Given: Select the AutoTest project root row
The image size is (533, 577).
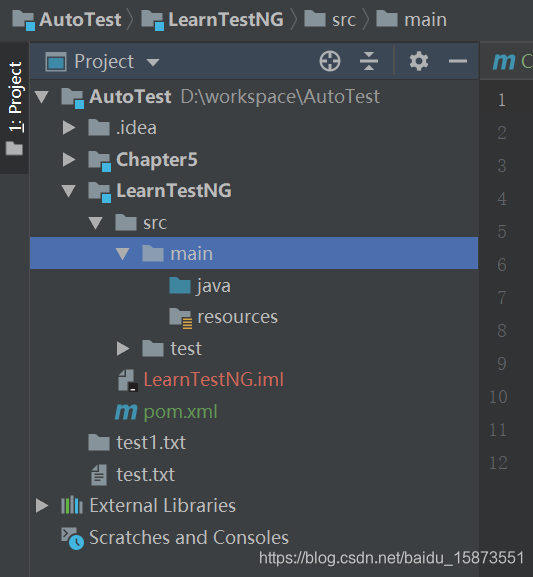Looking at the screenshot, I should tap(254, 97).
